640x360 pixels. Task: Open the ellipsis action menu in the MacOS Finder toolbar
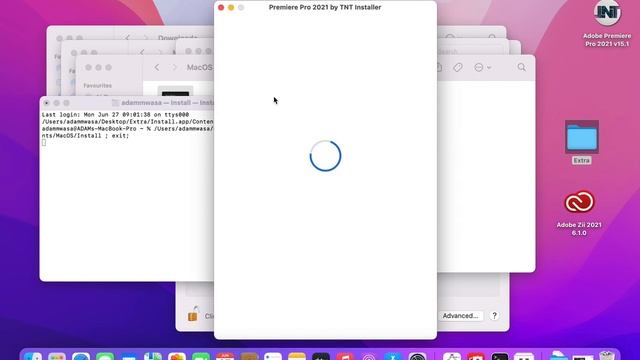pyautogui.click(x=482, y=67)
